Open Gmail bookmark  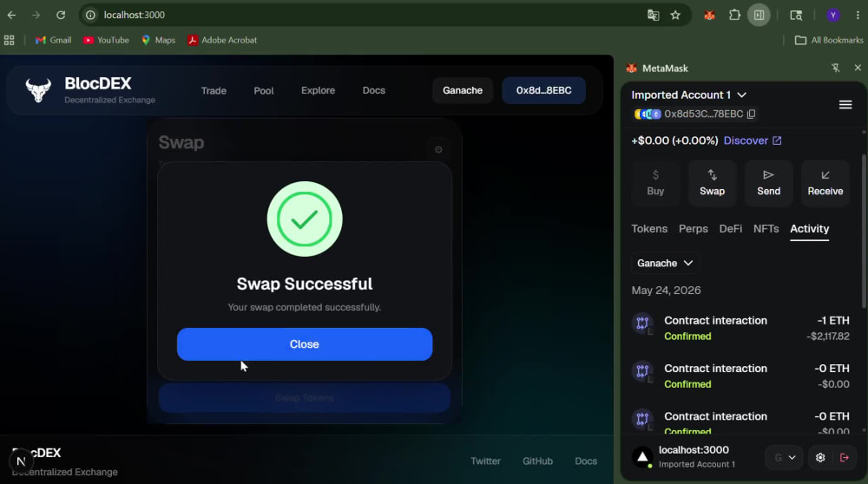pyautogui.click(x=53, y=40)
